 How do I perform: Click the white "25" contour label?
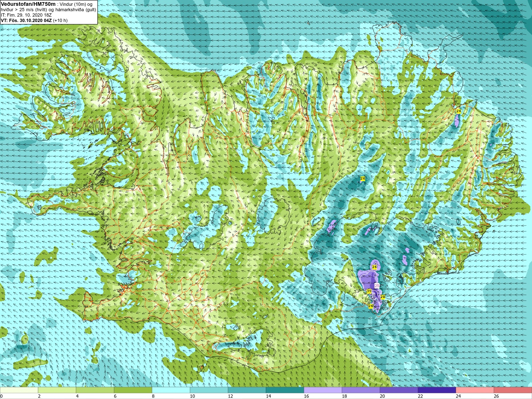pyautogui.click(x=377, y=286)
